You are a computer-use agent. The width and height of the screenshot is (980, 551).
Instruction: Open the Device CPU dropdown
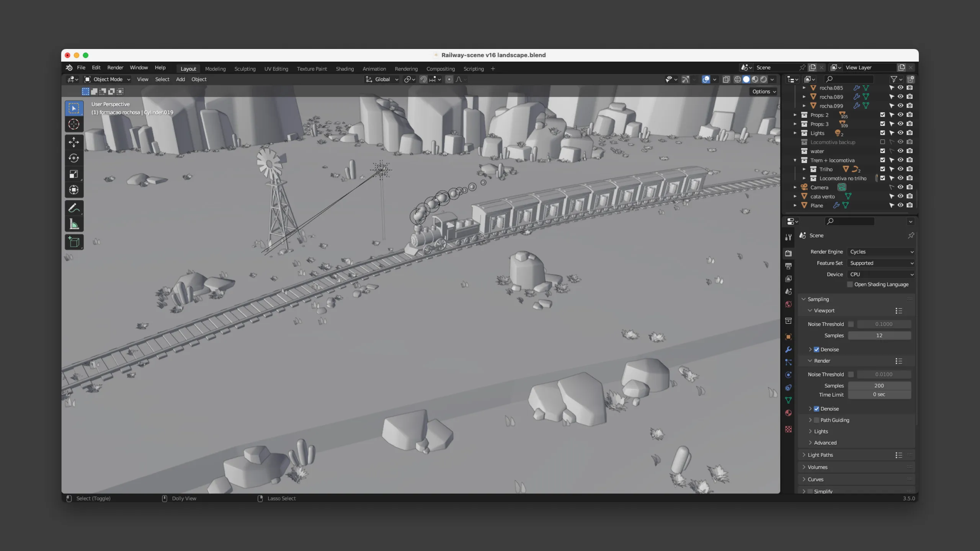point(881,274)
